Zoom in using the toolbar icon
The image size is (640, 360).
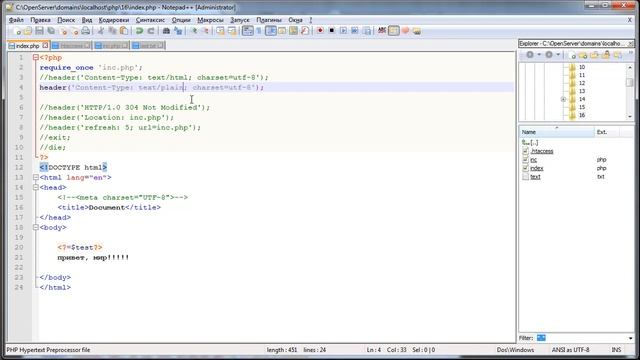tap(193, 31)
